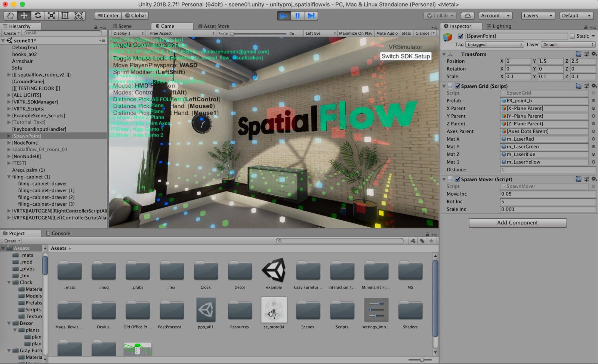Open the Layers dropdown in toolbar
This screenshot has height=364, width=598.
[538, 16]
